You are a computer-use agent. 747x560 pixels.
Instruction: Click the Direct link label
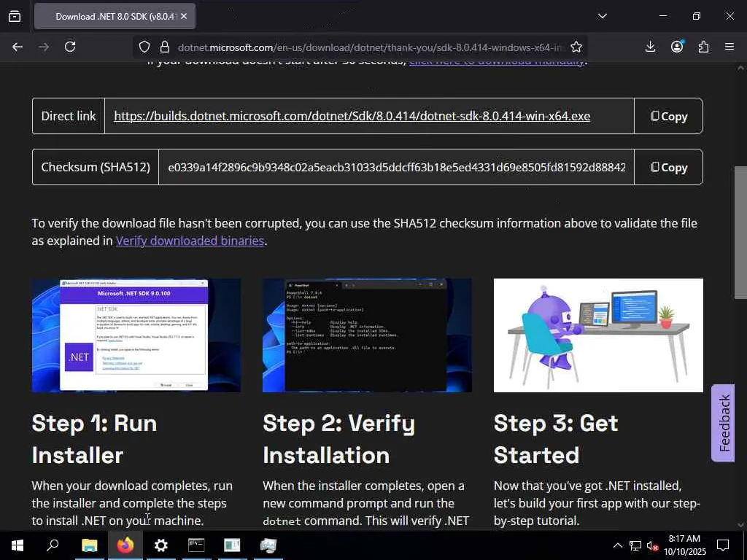click(x=69, y=116)
